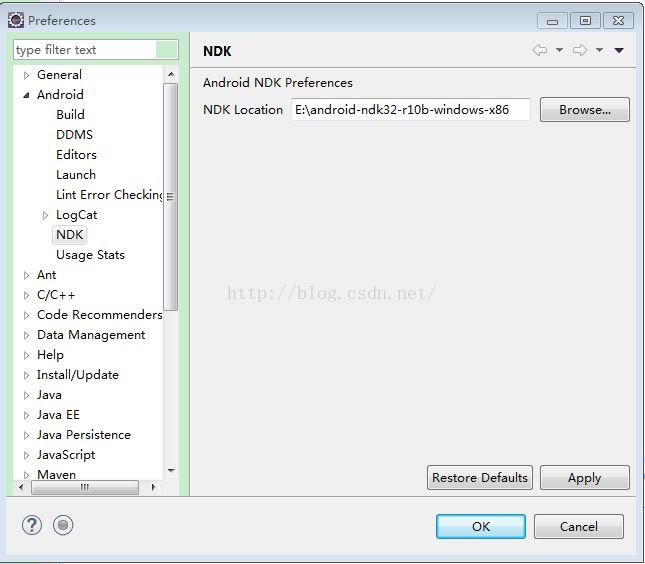
Task: Expand the Java Persistence node
Action: [x=27, y=435]
